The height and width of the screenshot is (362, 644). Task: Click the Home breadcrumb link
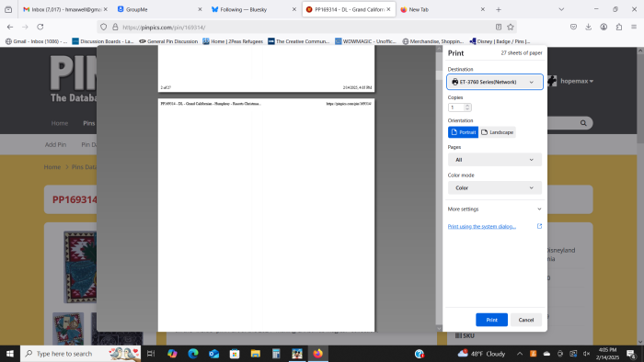coord(52,167)
